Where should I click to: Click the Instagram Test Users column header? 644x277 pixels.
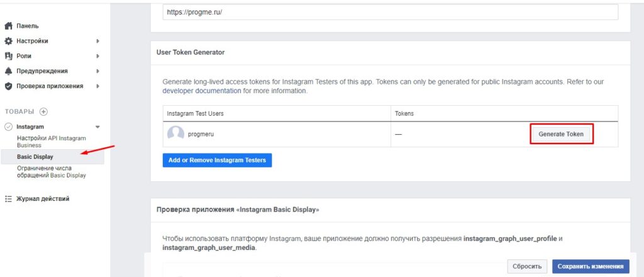tap(195, 113)
